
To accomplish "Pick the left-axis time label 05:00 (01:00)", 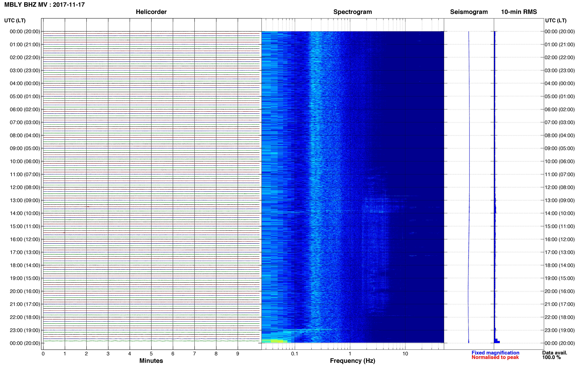I will [25, 96].
